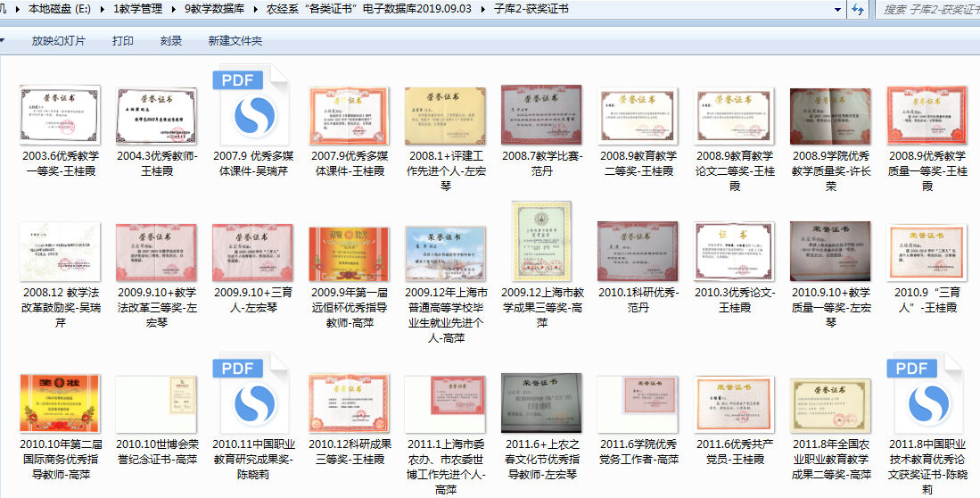
Task: Expand the arrow after 本地磁盘 (E:) breadcrumb
Action: pyautogui.click(x=101, y=10)
